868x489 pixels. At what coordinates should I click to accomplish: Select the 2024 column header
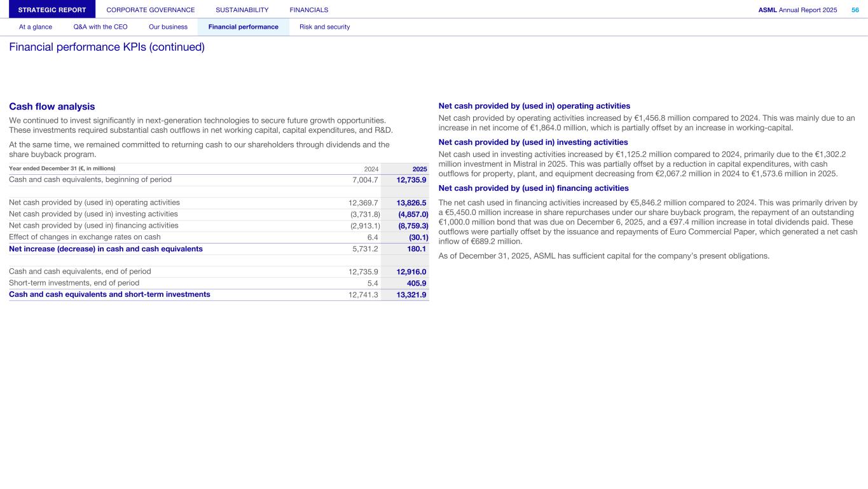click(x=371, y=169)
